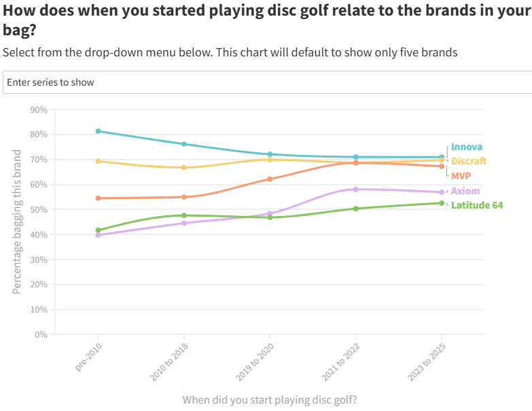
Task: Click the Innova legend label
Action: tap(467, 147)
